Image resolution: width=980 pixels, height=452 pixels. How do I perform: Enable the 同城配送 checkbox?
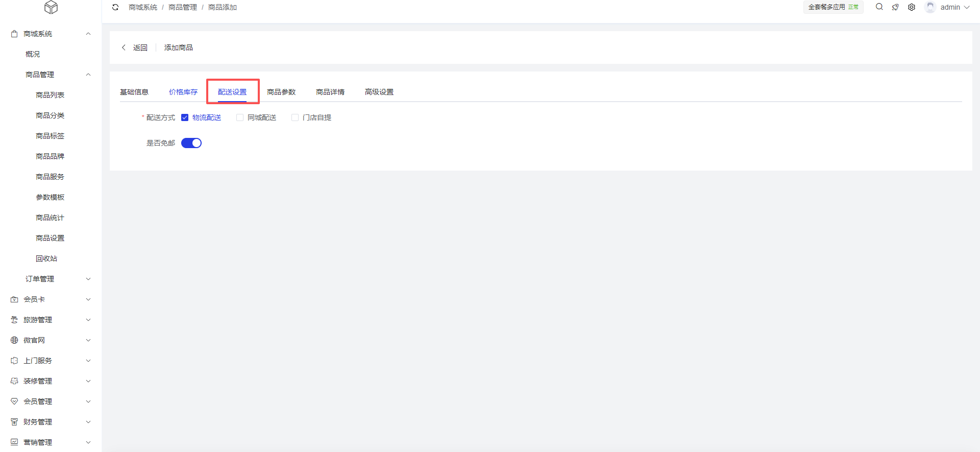pyautogui.click(x=240, y=117)
